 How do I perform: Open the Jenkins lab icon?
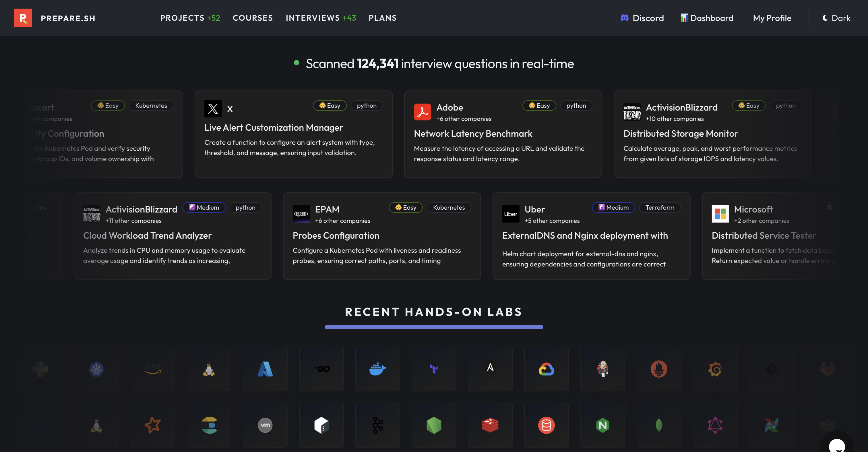603,369
